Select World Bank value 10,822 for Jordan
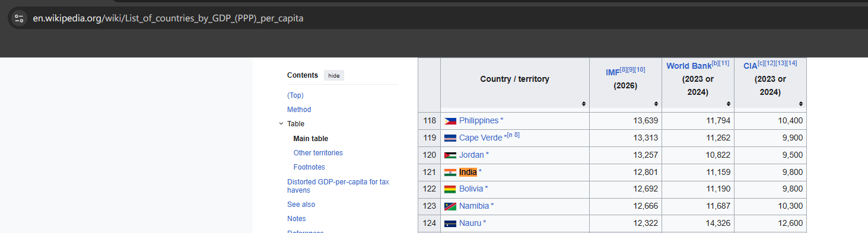868x233 pixels. (x=718, y=155)
